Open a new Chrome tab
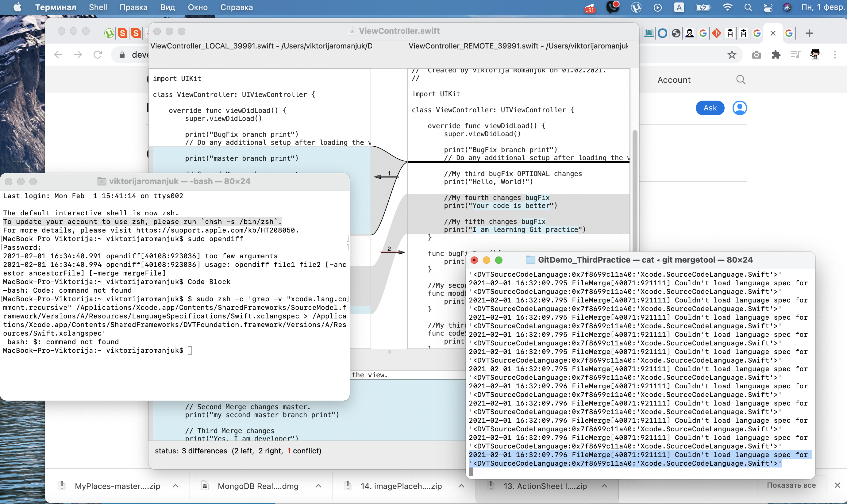Viewport: 847px width, 504px height. tap(809, 33)
